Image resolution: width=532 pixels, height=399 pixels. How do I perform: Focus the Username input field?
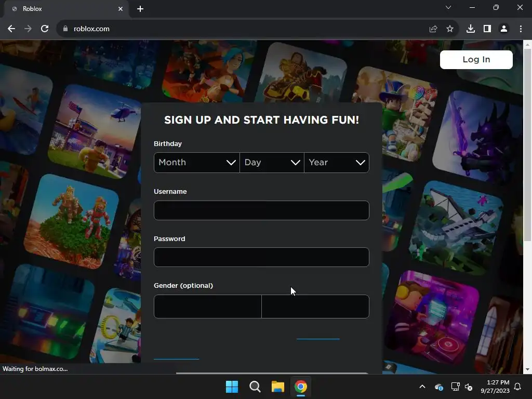pyautogui.click(x=262, y=210)
